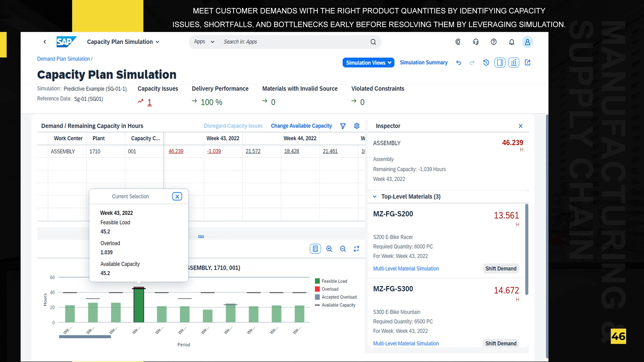Image resolution: width=644 pixels, height=362 pixels.
Task: Click the filter funnel icon
Action: point(343,126)
